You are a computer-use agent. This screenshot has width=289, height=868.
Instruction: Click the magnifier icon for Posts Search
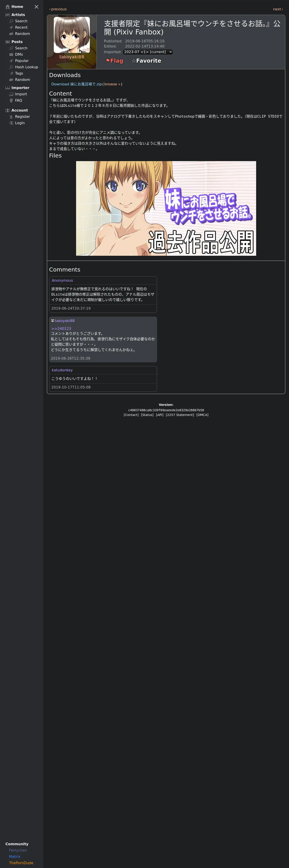click(11, 48)
